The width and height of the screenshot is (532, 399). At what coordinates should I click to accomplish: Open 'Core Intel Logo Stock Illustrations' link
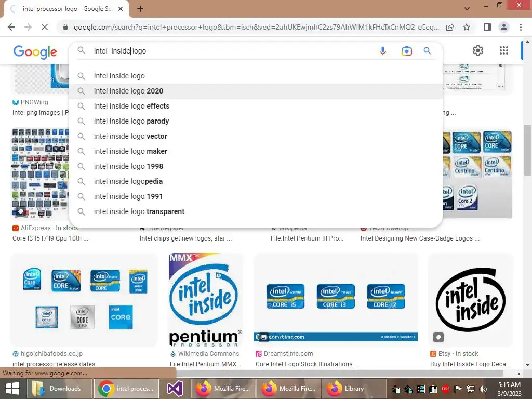click(307, 364)
